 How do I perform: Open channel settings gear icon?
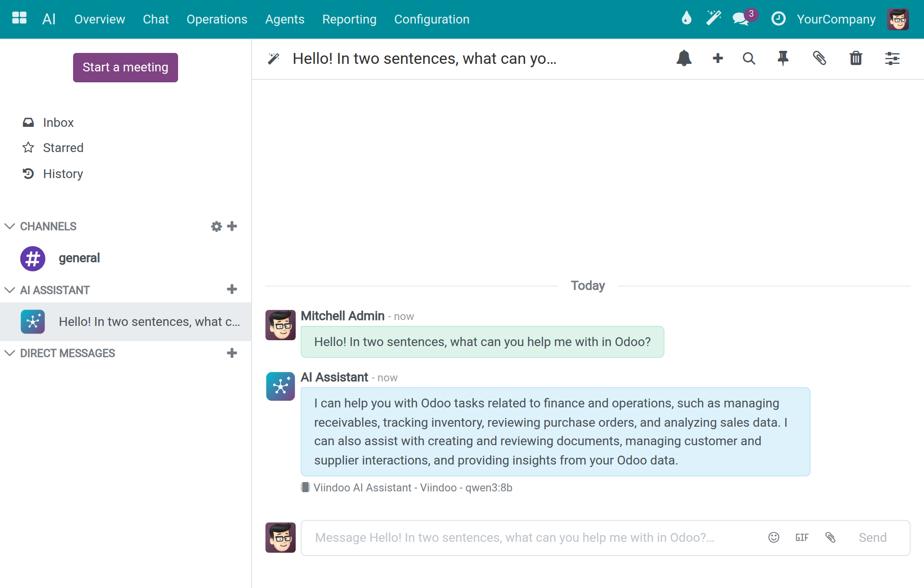tap(216, 226)
